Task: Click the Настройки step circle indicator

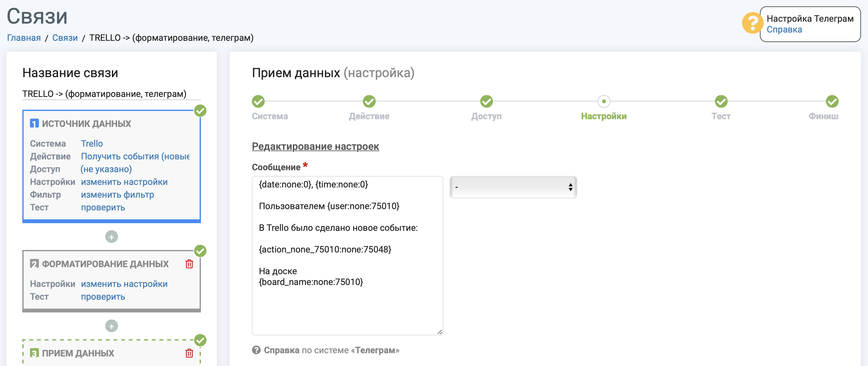Action: coord(604,101)
